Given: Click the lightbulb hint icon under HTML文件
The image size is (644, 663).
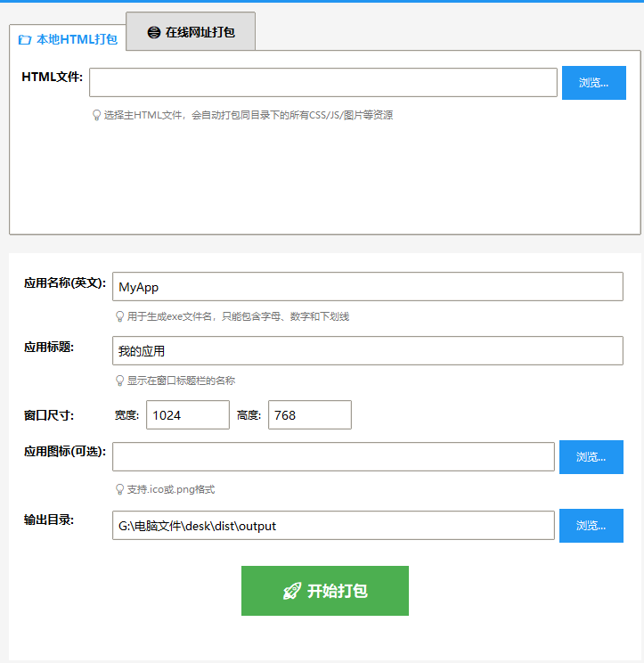Looking at the screenshot, I should coord(96,115).
